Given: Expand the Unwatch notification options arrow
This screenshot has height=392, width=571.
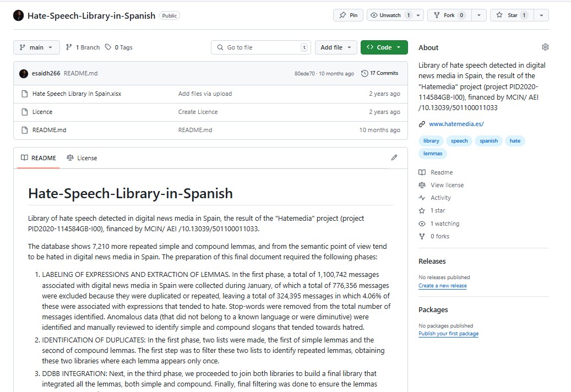Looking at the screenshot, I should (x=418, y=15).
